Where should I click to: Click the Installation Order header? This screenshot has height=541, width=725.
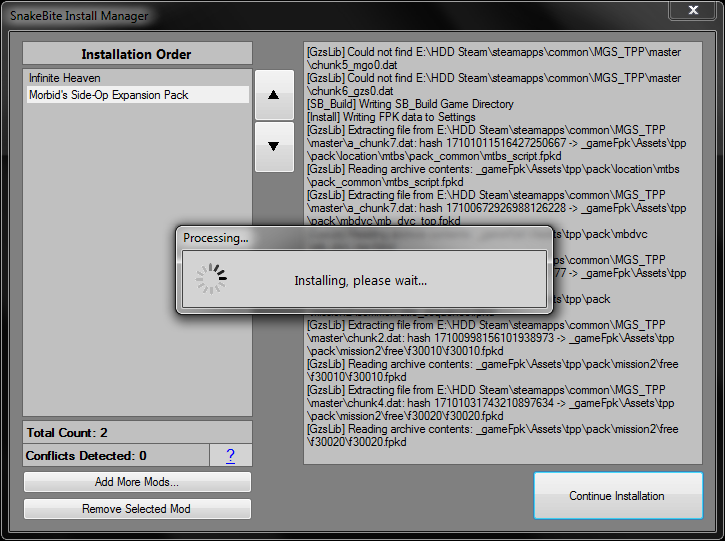137,54
